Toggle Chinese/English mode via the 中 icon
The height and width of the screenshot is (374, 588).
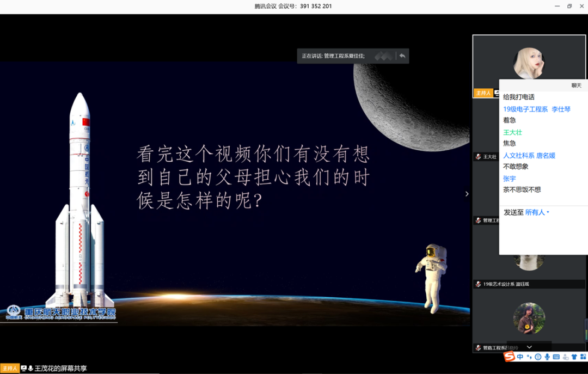(520, 357)
